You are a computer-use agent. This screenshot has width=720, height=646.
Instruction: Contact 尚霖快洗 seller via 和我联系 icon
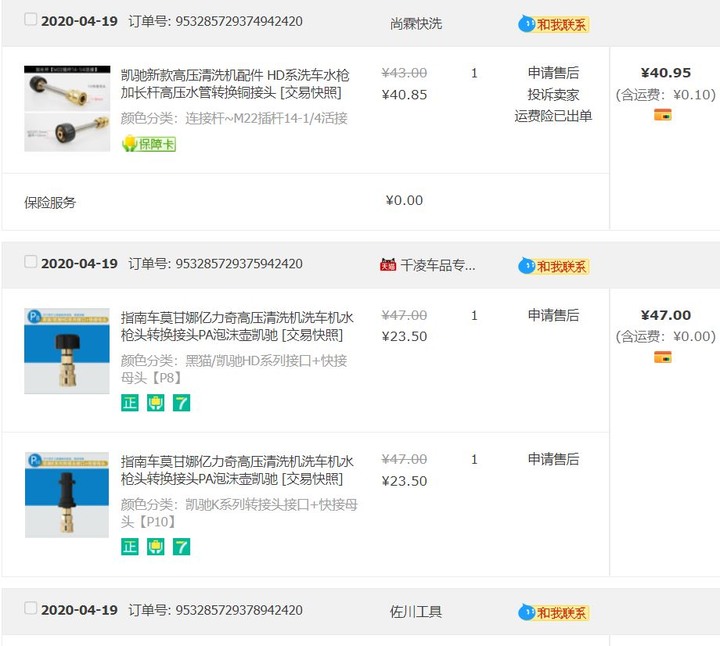(x=553, y=24)
